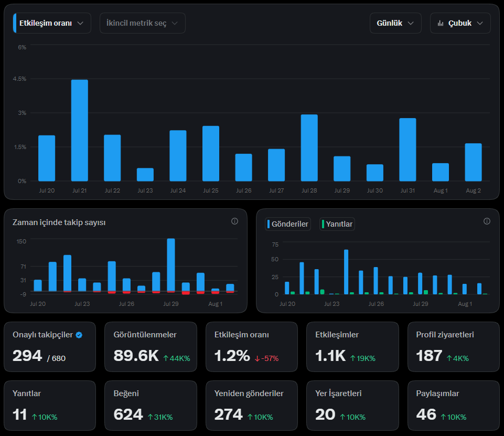Screen dimensions: 504x436
Task: Open the Beğeni metric card
Action: tap(151, 406)
